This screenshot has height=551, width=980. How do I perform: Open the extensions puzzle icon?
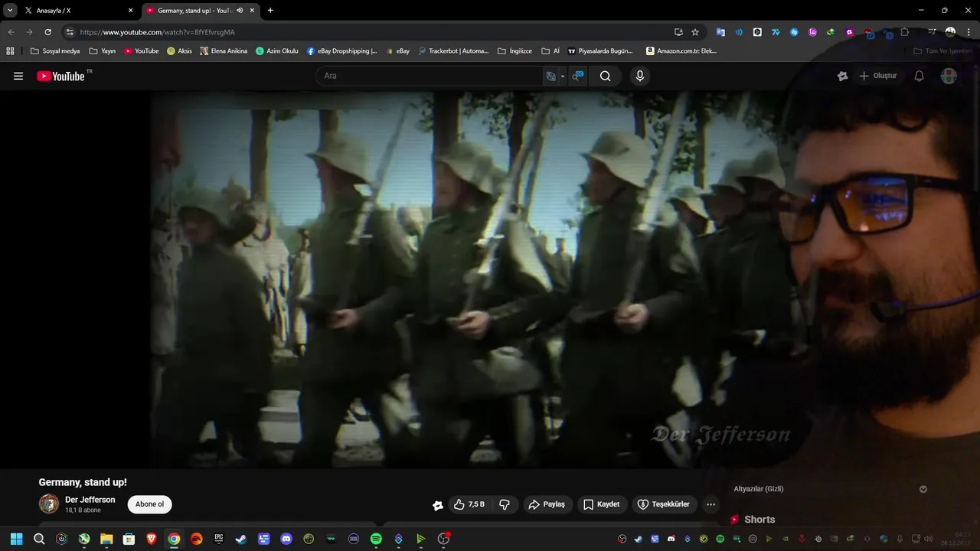click(905, 32)
